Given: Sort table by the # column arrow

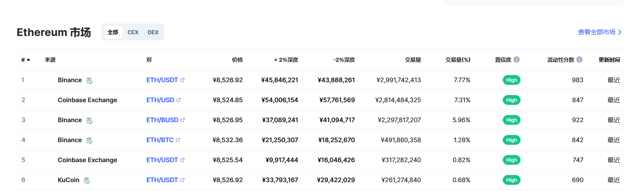Looking at the screenshot, I should [x=28, y=60].
